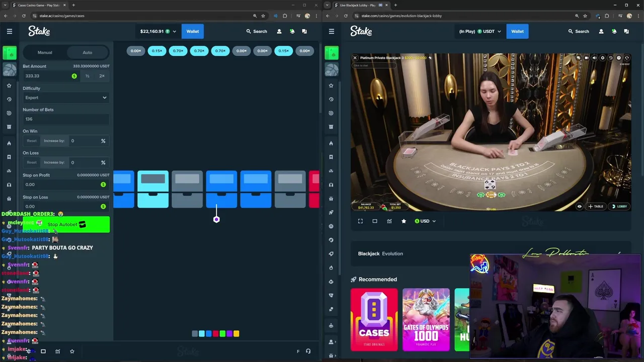The height and width of the screenshot is (362, 644).
Task: Click green color swatch in Cases legend
Action: point(222,333)
